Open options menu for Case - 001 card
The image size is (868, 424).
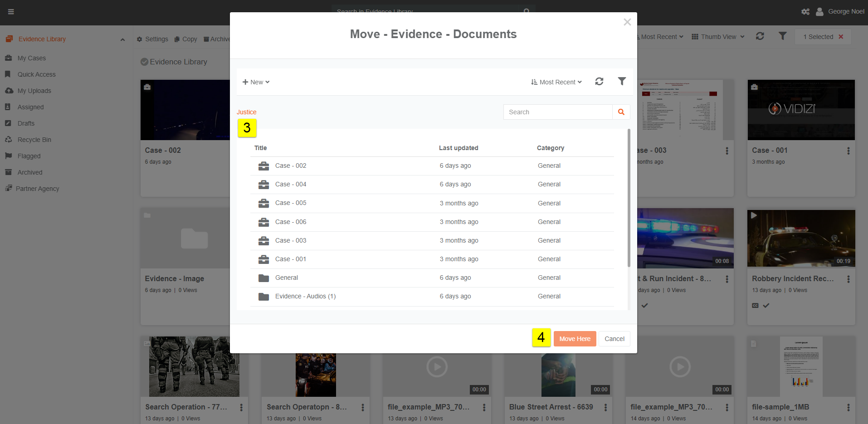point(848,151)
